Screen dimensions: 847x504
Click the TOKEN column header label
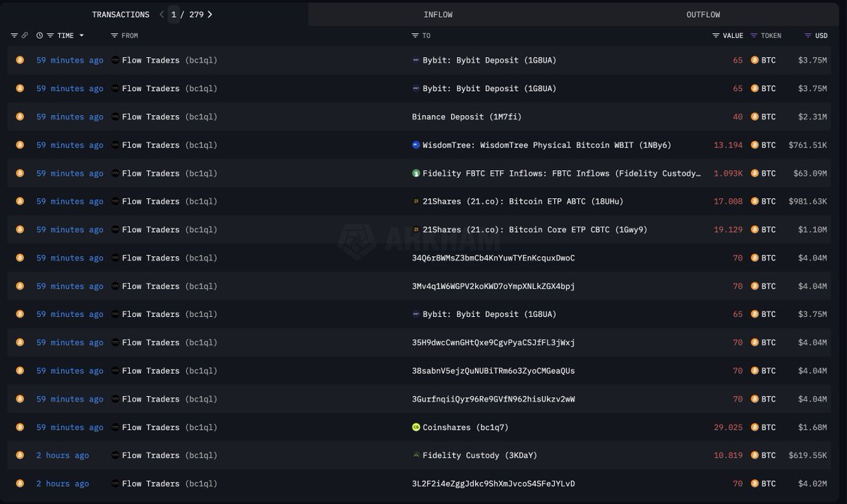tap(771, 35)
